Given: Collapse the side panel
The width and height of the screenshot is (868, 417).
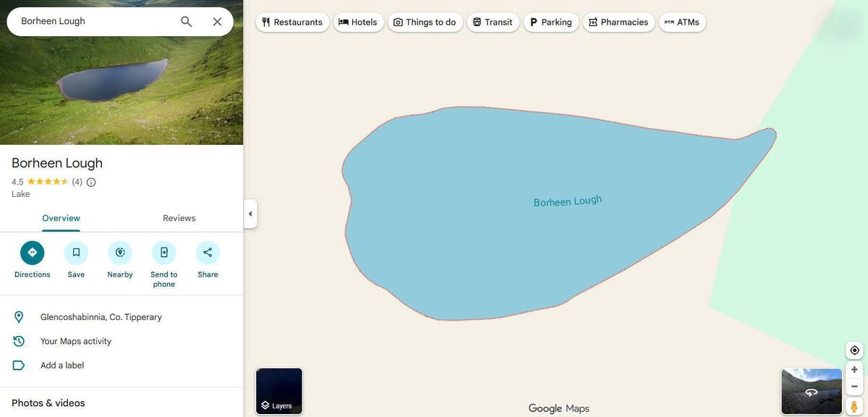Looking at the screenshot, I should [x=250, y=214].
